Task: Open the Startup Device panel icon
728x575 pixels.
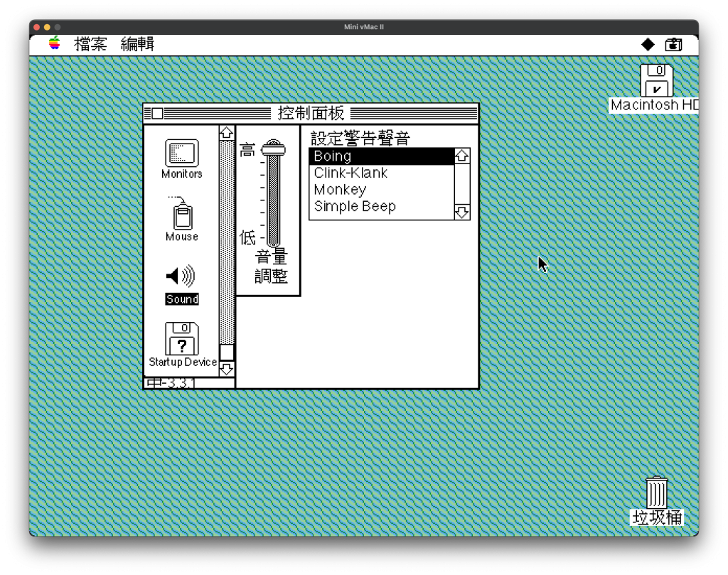Action: [182, 339]
